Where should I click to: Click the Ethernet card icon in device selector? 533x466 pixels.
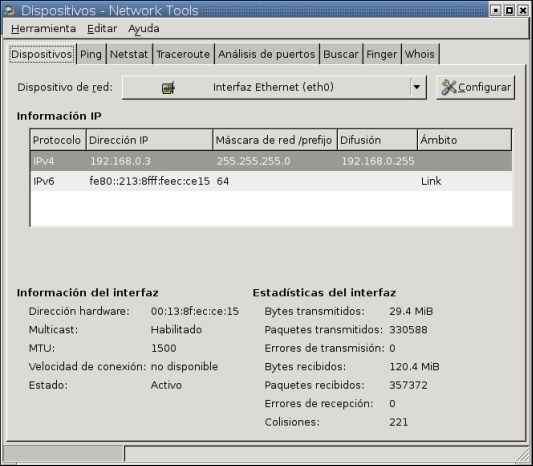click(168, 88)
